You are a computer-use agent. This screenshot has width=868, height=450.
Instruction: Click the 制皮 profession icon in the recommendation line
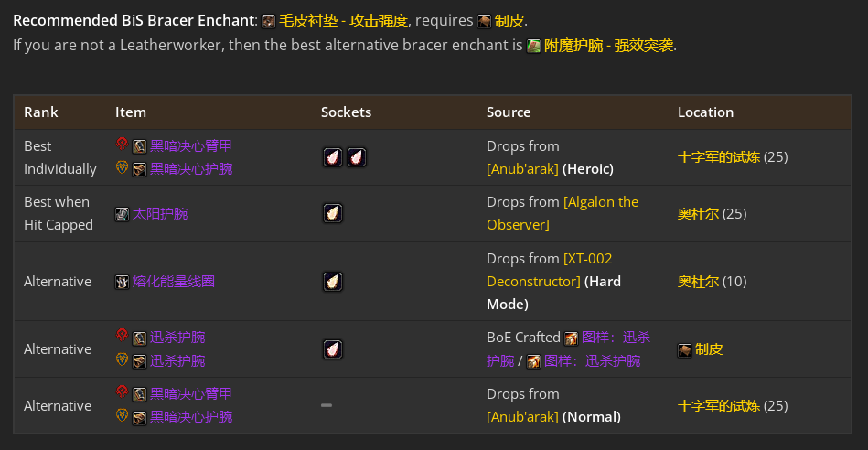coord(485,22)
